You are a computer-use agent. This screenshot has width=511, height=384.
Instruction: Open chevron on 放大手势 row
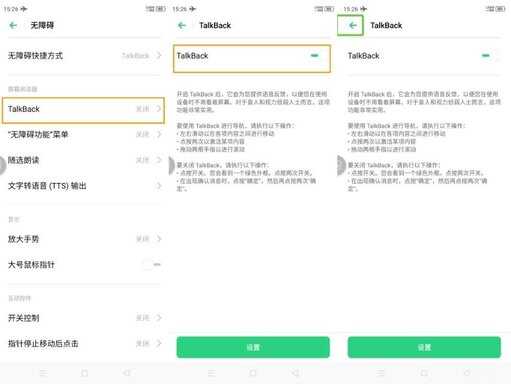(x=159, y=239)
